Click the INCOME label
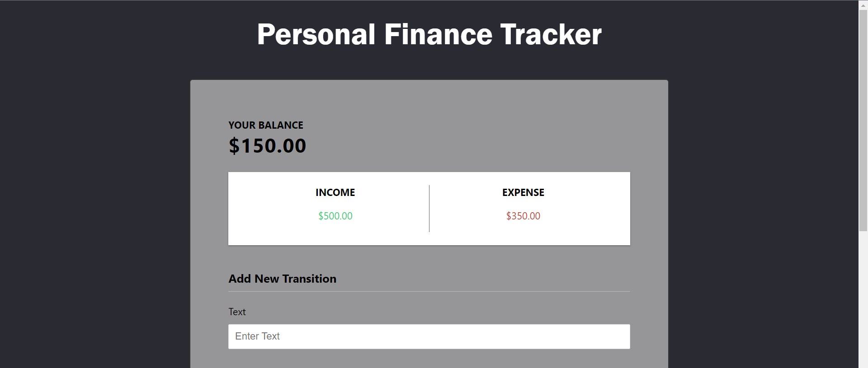The width and height of the screenshot is (868, 368). (335, 192)
